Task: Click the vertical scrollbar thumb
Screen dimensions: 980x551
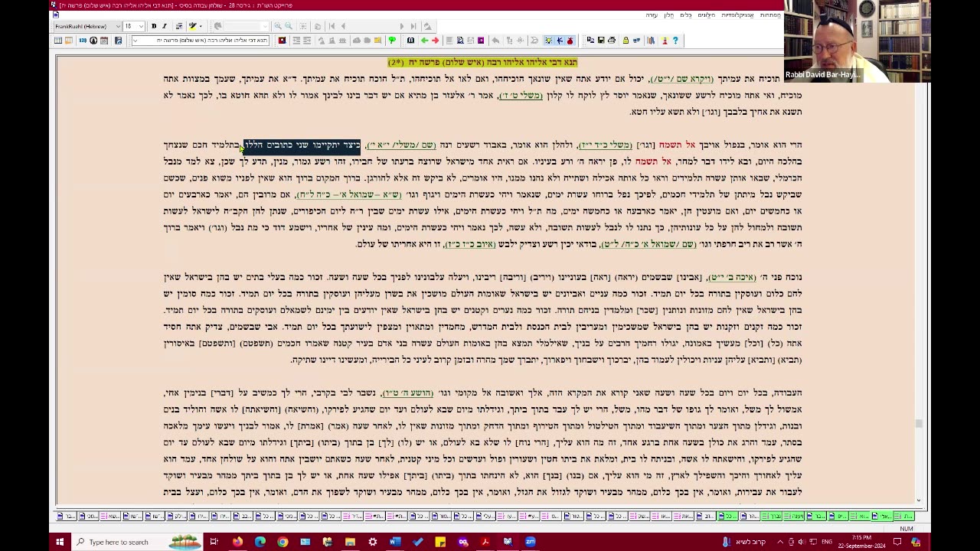Action: coord(919,423)
